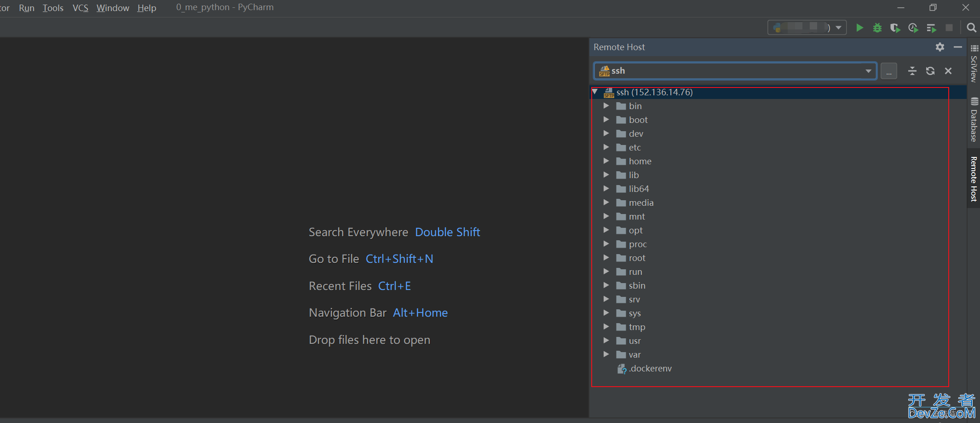Click the Ctrl+E Recent Files hint

click(394, 286)
